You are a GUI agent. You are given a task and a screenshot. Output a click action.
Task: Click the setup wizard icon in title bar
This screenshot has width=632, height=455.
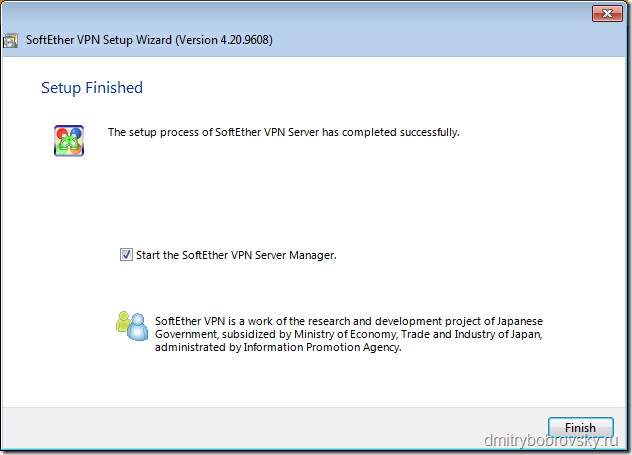10,40
